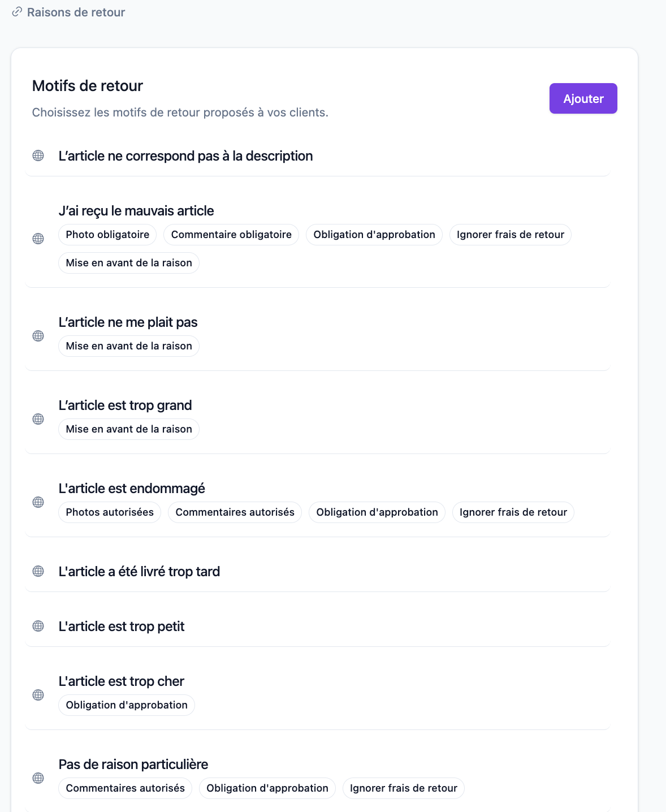Select Photos autorisées tag
The image size is (666, 812).
(x=110, y=512)
